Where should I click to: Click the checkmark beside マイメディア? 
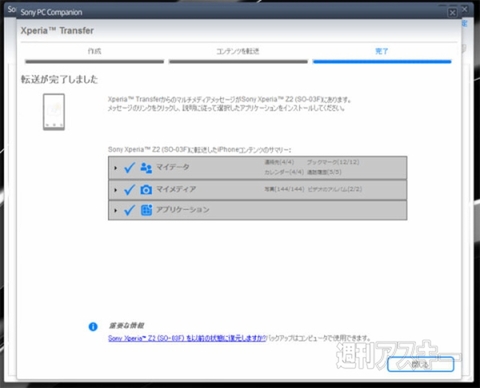tap(130, 190)
